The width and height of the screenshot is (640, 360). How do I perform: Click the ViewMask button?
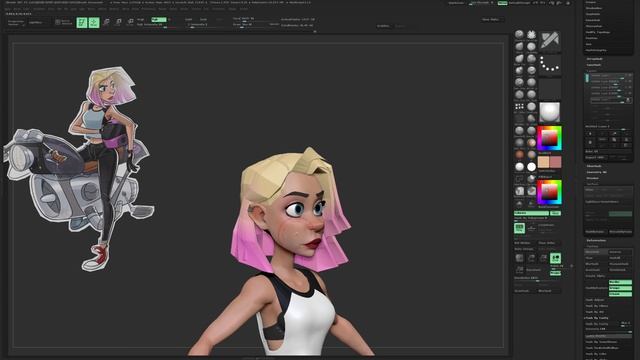[596, 252]
